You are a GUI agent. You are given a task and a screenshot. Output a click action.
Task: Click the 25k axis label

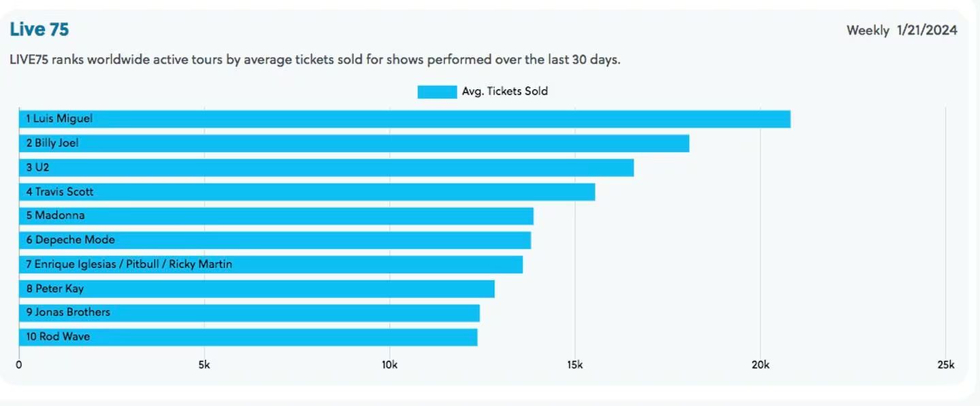click(x=945, y=365)
